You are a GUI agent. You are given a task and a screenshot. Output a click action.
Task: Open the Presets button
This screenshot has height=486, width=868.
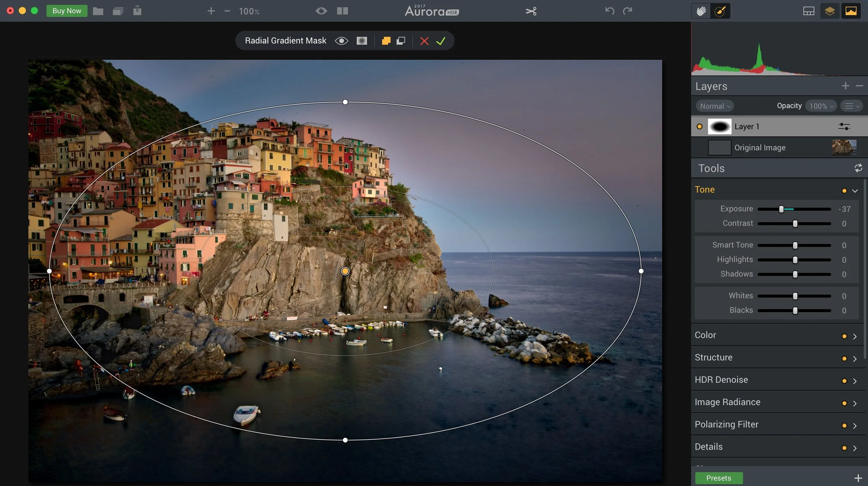click(718, 478)
